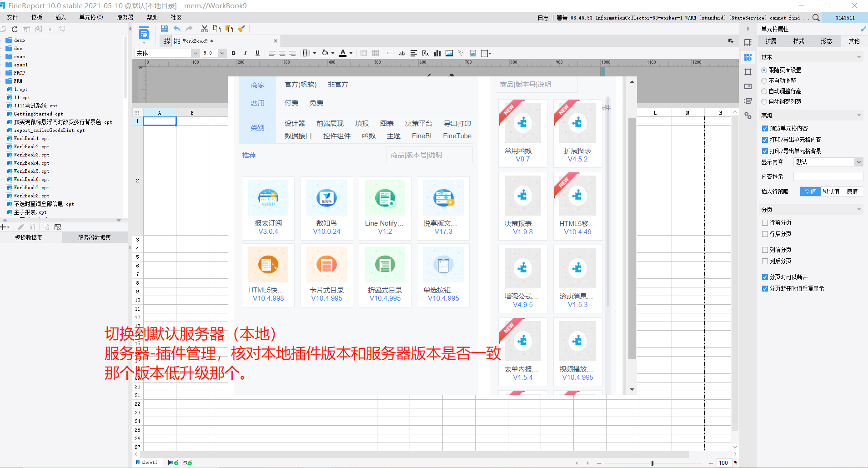Open the fill color dropdown arrow
The image size is (868, 468).
point(333,53)
